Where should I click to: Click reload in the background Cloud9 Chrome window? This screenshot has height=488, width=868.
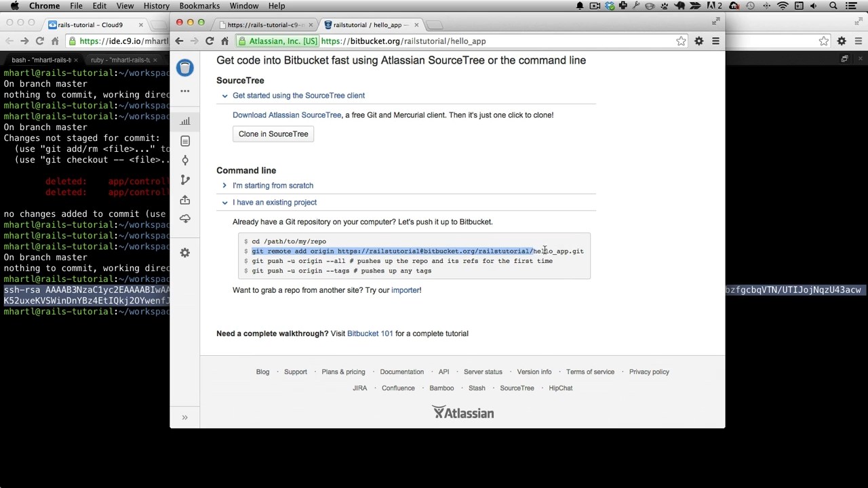[39, 41]
